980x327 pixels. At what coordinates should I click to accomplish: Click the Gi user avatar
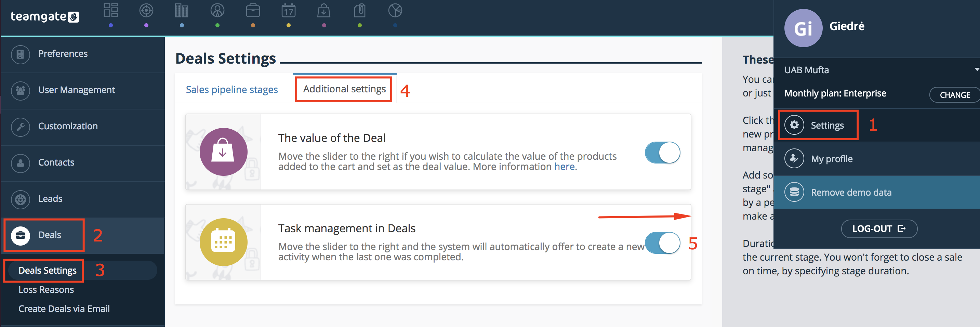pyautogui.click(x=803, y=28)
